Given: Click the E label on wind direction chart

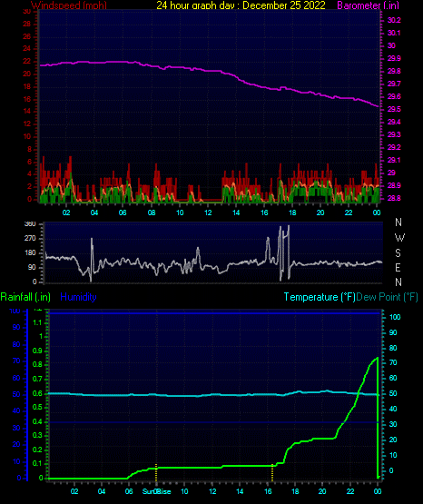Looking at the screenshot, I should [x=398, y=267].
